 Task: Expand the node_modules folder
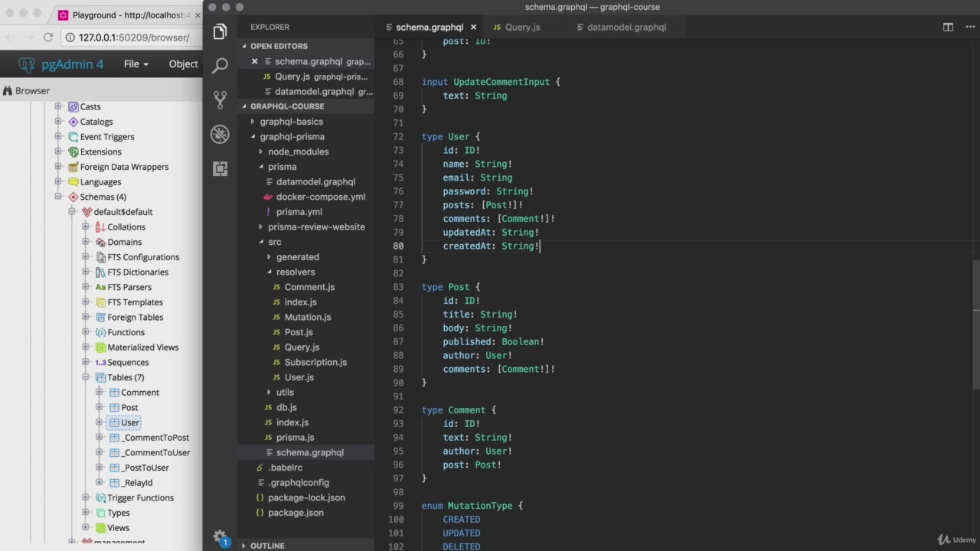[260, 152]
